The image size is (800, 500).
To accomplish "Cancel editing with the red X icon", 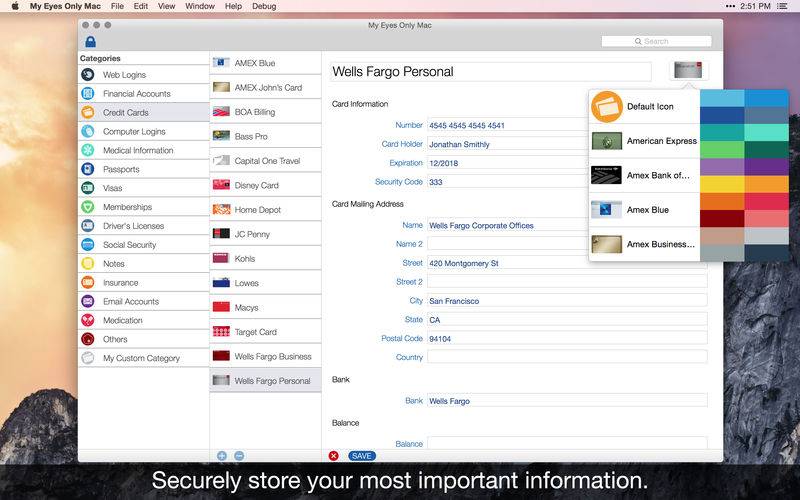I will point(334,456).
